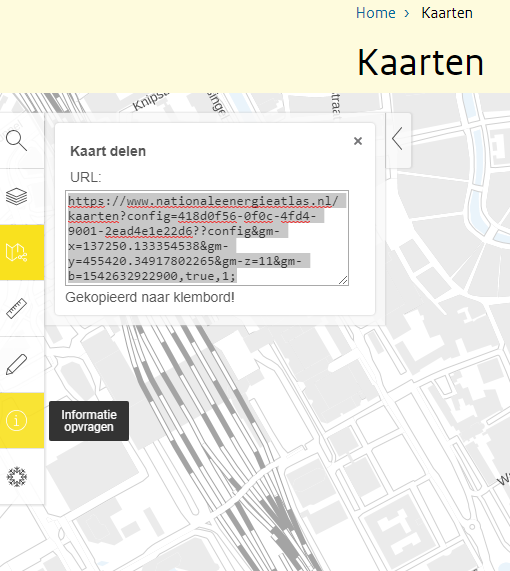Click the URL textarea corner grip handle

pyautogui.click(x=343, y=280)
